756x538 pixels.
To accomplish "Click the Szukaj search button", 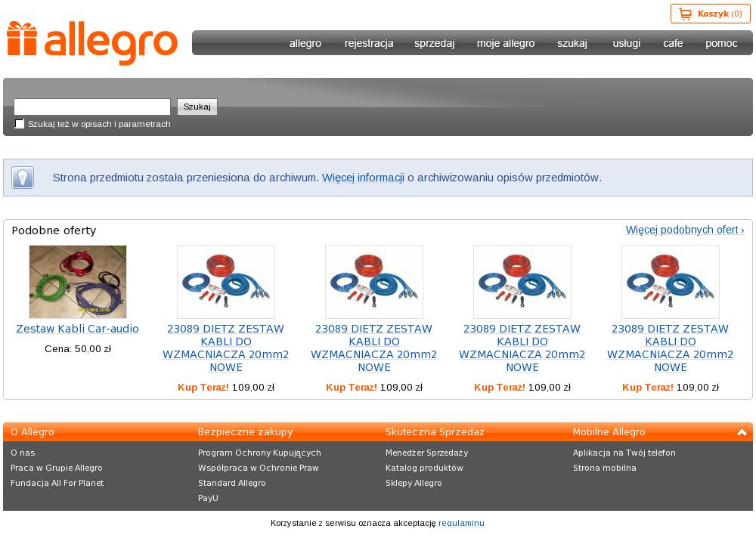I will [x=197, y=107].
